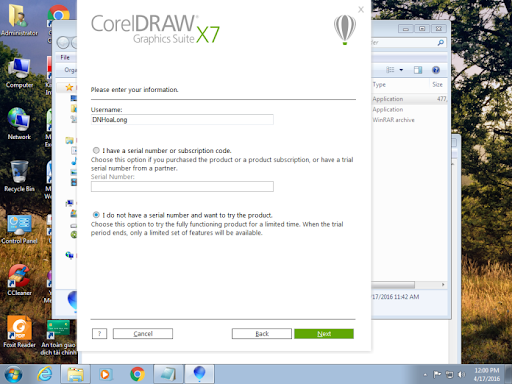Show hidden system tray icons arrow
Screen dimensions: 512x384
tap(425, 375)
